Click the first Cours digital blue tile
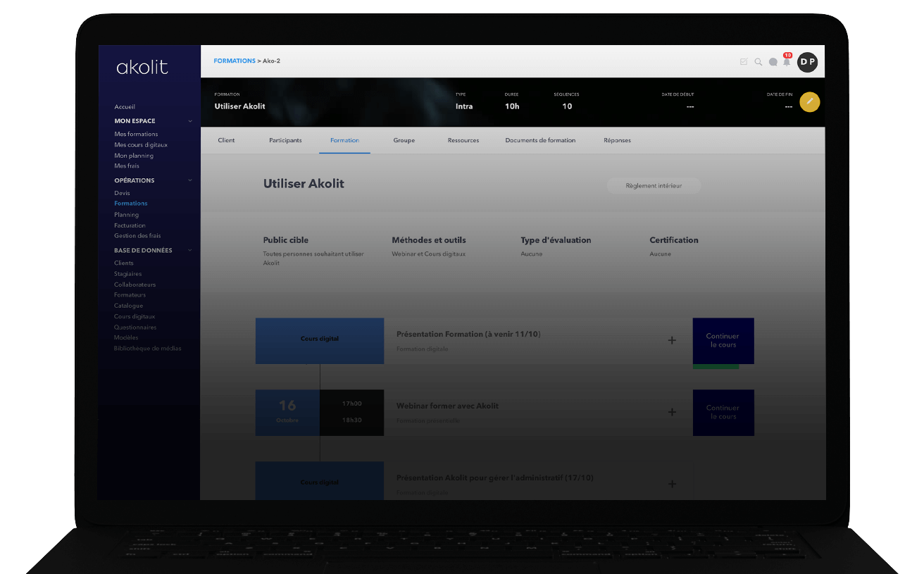 point(320,341)
